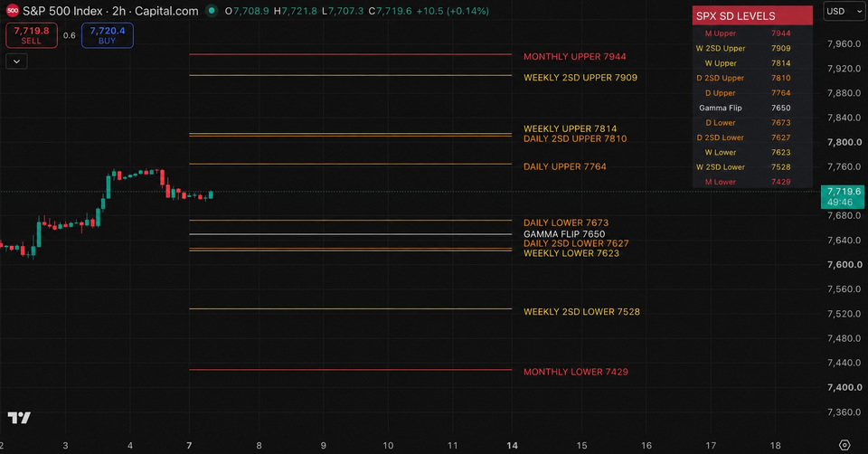Click date 14 on the time axis
This screenshot has height=454, width=868.
tap(512, 445)
